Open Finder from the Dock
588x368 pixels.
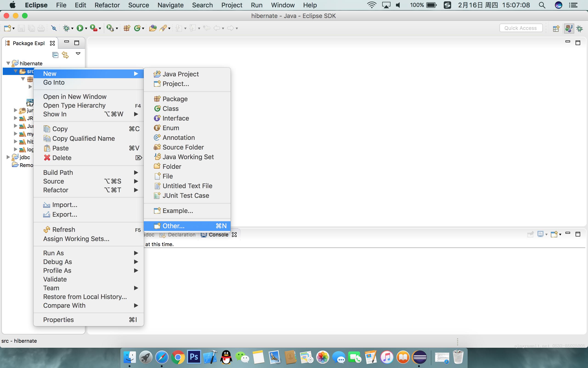pyautogui.click(x=130, y=357)
